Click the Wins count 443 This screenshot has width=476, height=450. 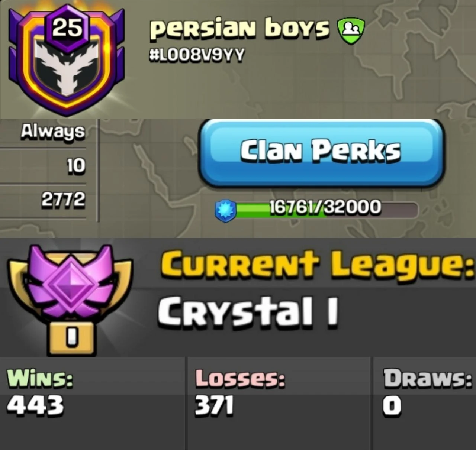[x=35, y=405]
